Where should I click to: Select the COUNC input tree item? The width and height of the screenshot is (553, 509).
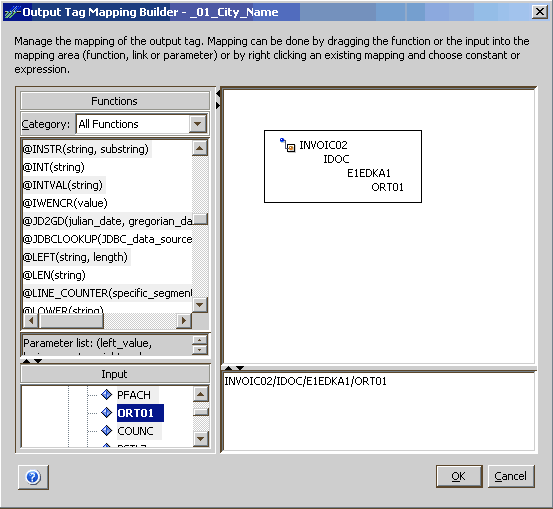(135, 431)
